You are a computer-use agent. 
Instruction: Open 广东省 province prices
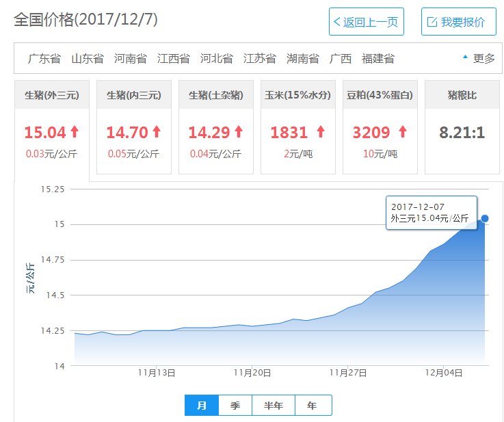[44, 59]
